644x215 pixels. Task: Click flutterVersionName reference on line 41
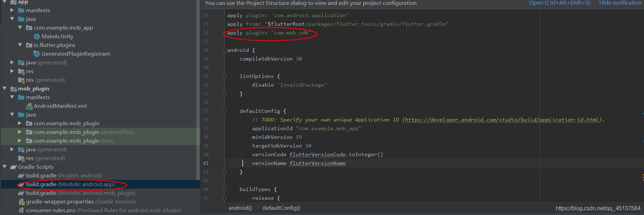318,163
